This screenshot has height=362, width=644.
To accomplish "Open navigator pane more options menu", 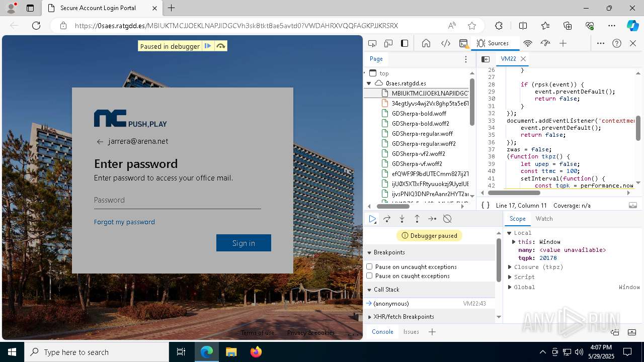I will 466,59.
